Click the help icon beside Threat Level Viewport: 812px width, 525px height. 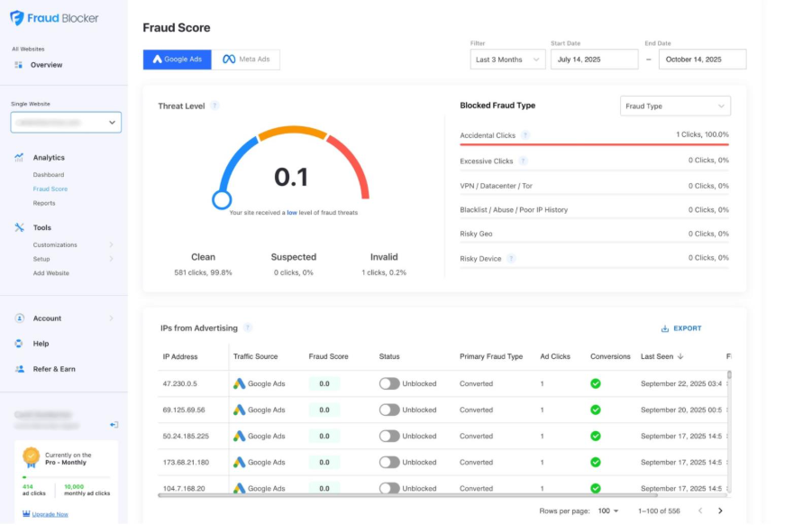[214, 106]
